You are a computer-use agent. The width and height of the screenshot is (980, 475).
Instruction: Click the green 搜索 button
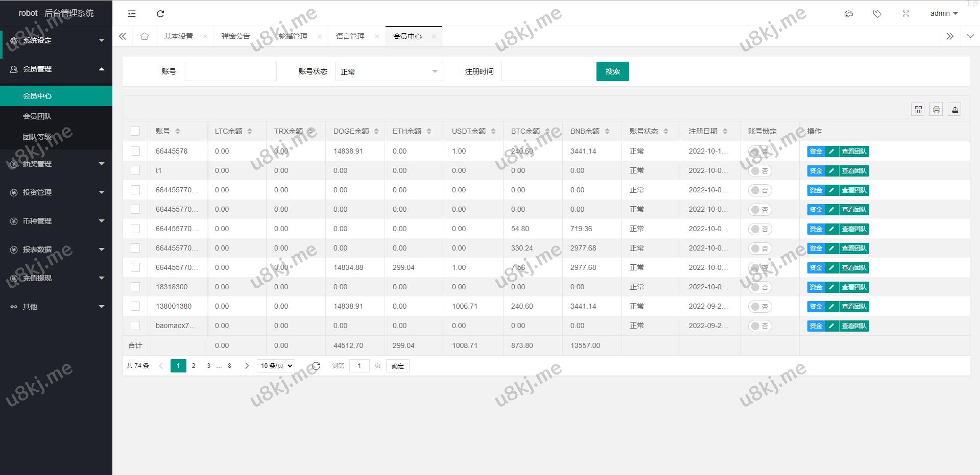click(x=612, y=71)
